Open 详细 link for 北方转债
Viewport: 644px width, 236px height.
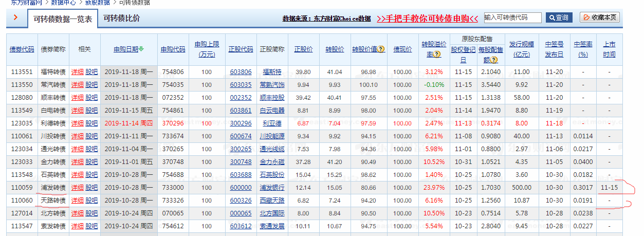(77, 213)
